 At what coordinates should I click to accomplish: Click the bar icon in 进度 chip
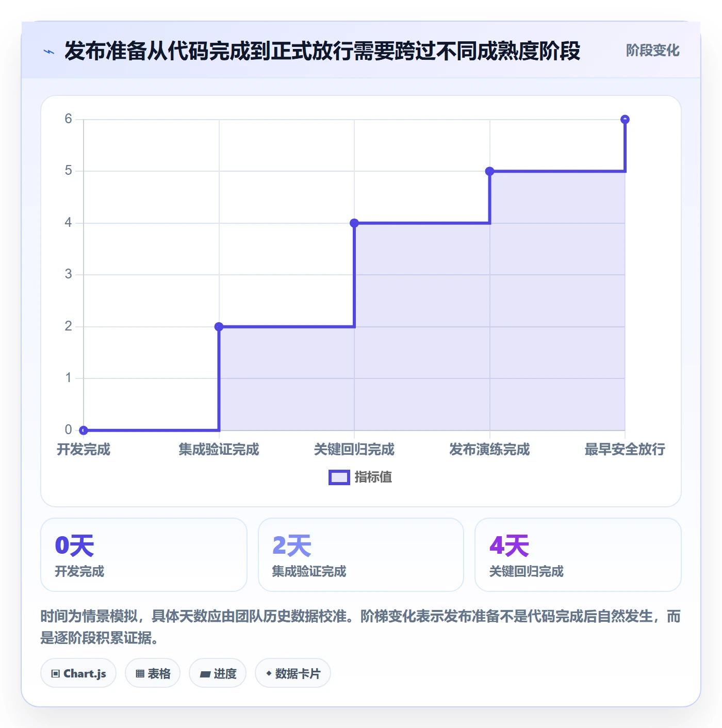pos(205,674)
